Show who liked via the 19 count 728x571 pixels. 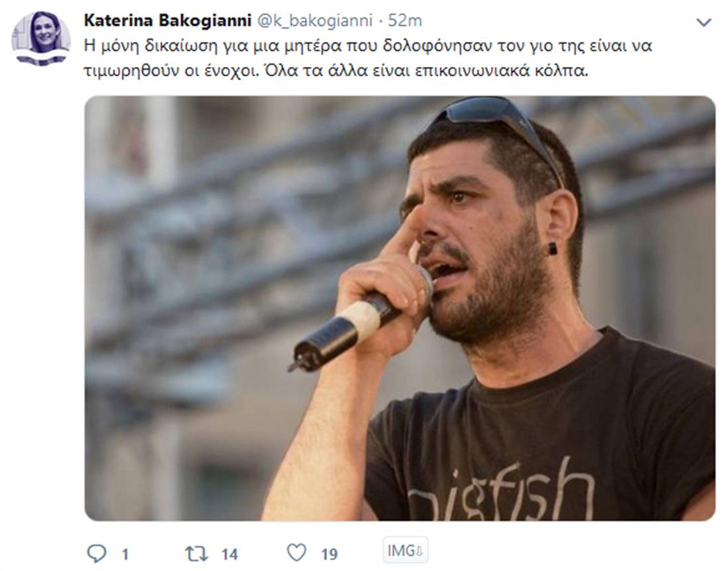[329, 554]
